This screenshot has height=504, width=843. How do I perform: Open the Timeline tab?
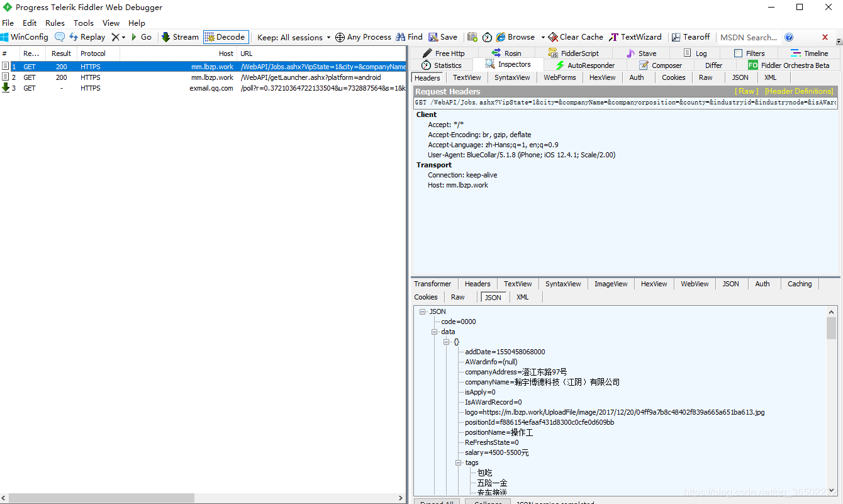[x=810, y=53]
